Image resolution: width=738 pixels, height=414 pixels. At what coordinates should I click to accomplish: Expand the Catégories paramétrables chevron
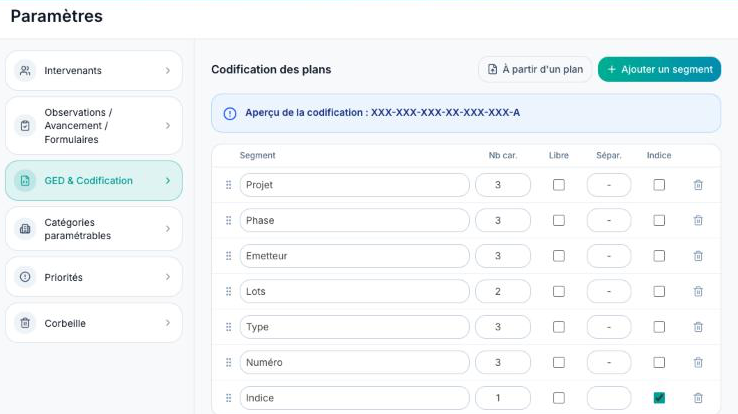pos(168,229)
